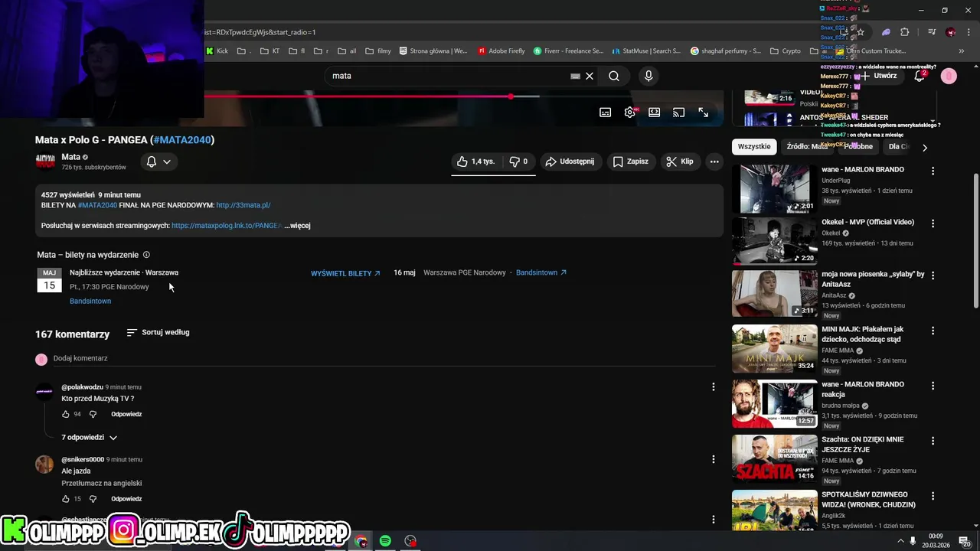Expand description with ...więcej
Image resolution: width=980 pixels, height=551 pixels.
[297, 226]
